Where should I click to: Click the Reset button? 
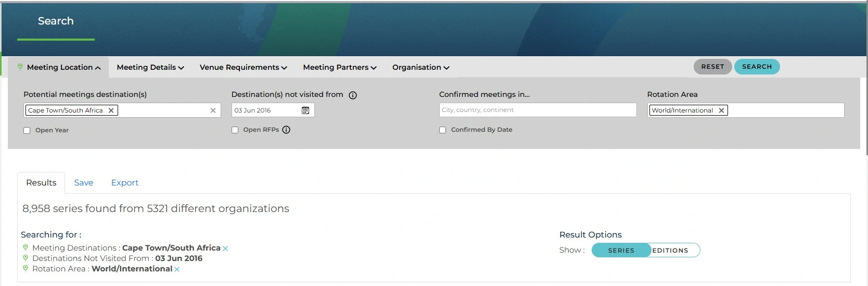pyautogui.click(x=712, y=67)
